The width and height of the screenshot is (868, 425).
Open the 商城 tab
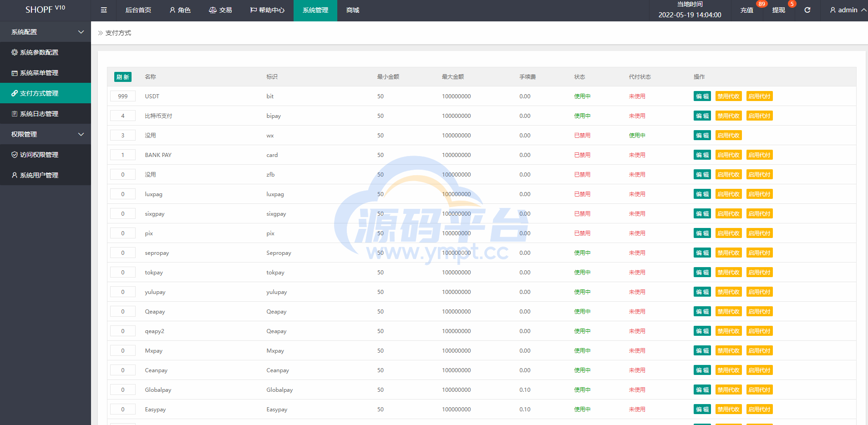click(353, 10)
